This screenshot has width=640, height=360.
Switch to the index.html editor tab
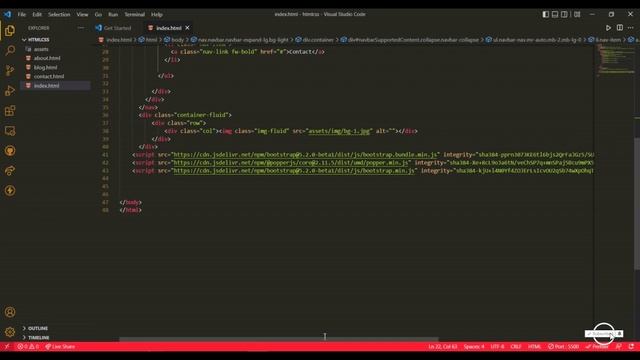coord(169,28)
